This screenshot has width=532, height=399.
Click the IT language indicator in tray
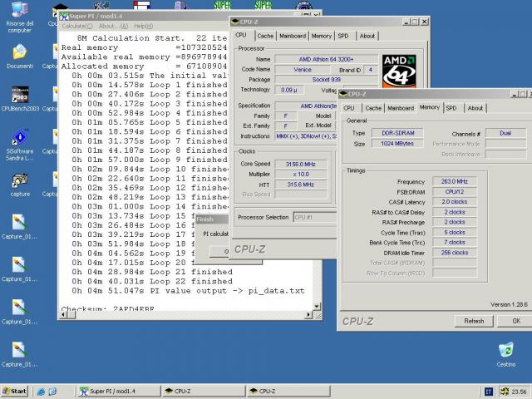pyautogui.click(x=488, y=392)
